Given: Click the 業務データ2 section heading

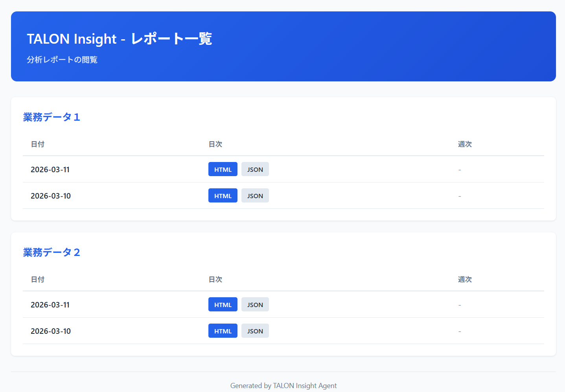Looking at the screenshot, I should [x=52, y=252].
